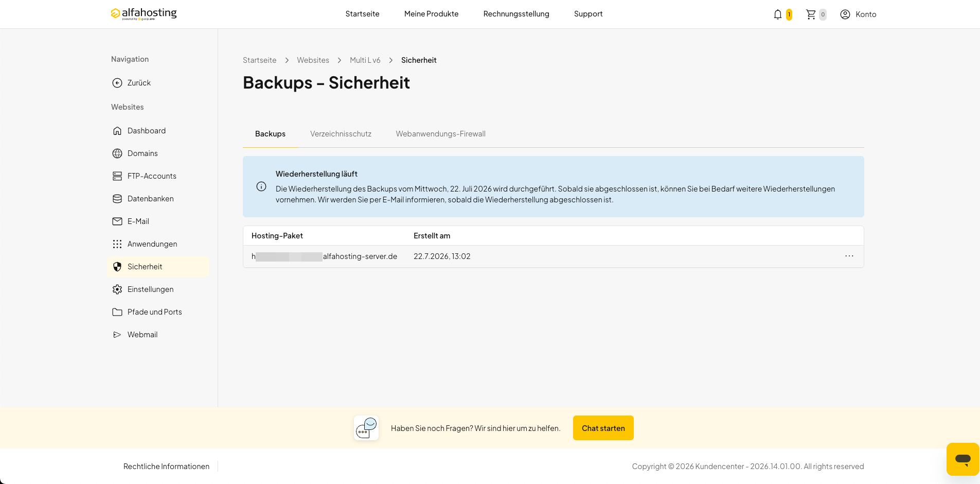This screenshot has height=484, width=980.
Task: Click the Hosting-Paket column header
Action: click(277, 236)
